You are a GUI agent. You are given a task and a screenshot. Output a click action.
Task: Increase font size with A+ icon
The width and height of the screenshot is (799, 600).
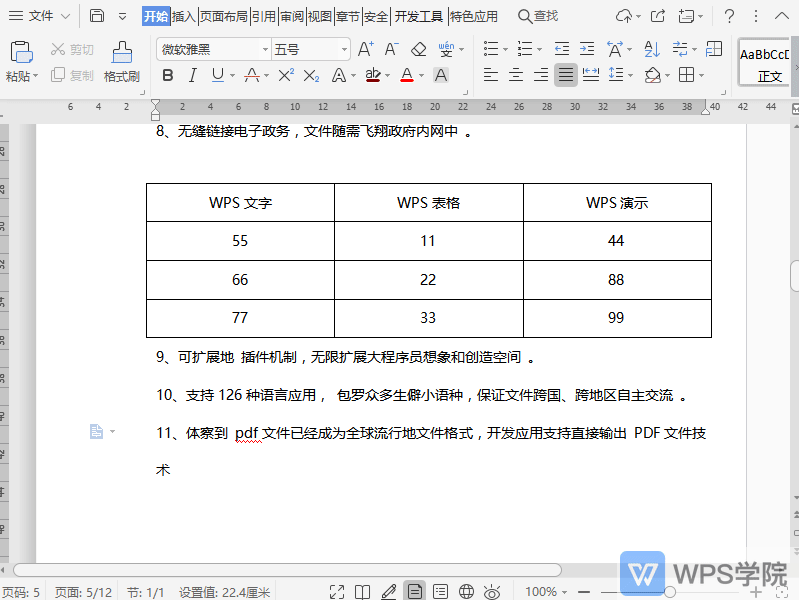(x=365, y=49)
